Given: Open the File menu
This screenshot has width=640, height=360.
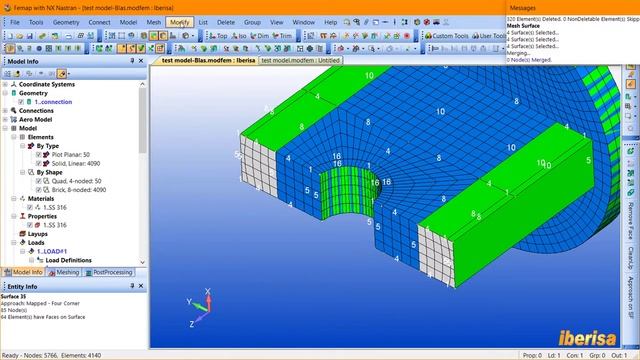Looking at the screenshot, I should coord(15,22).
